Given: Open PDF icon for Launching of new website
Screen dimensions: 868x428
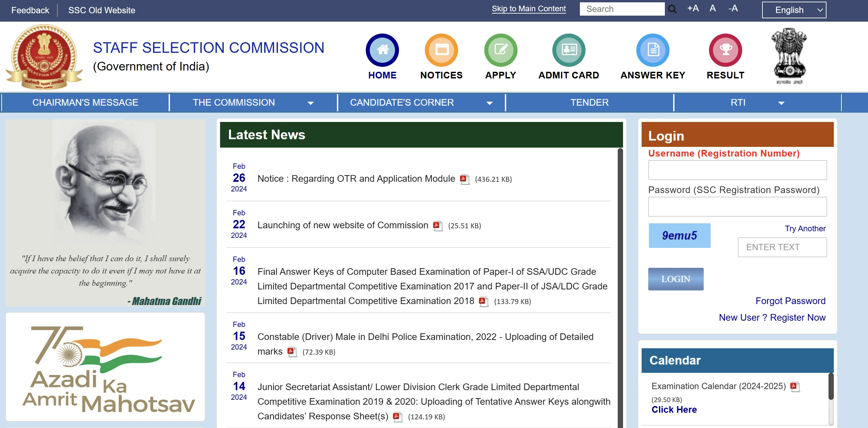Looking at the screenshot, I should click(x=437, y=225).
